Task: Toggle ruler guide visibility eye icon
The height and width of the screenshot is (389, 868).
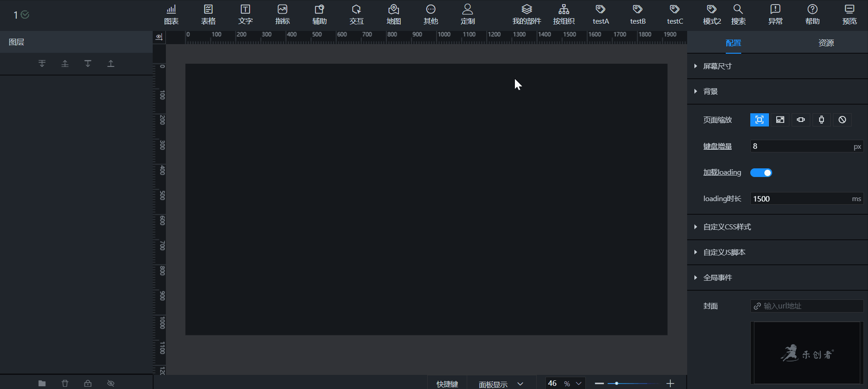Action: point(159,37)
